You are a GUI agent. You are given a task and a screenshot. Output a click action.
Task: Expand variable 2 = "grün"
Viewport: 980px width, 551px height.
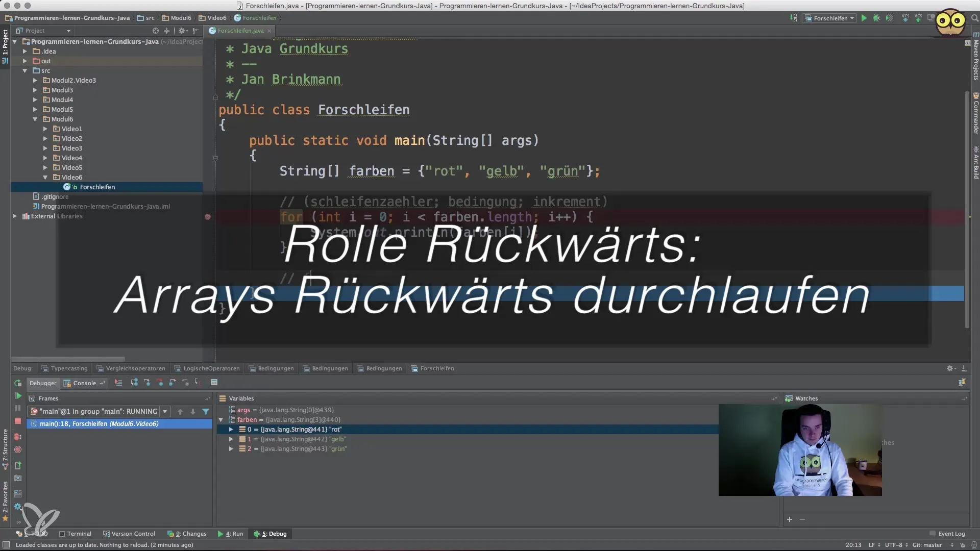(x=231, y=449)
